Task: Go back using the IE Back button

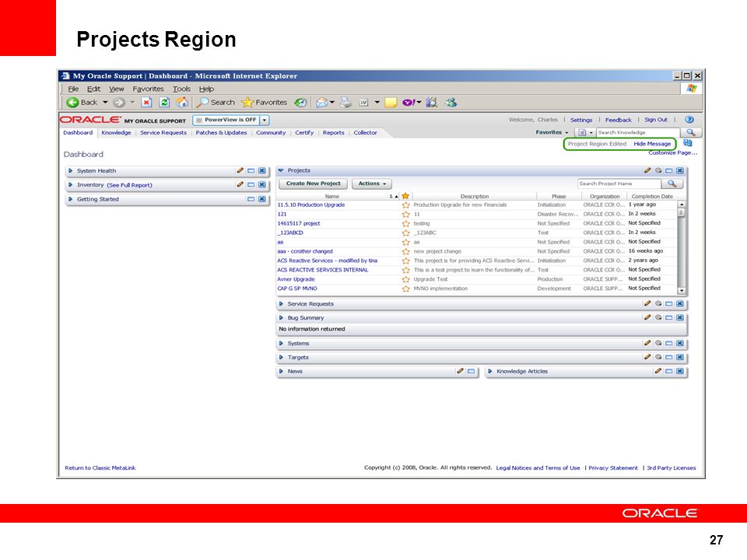Action: click(82, 103)
